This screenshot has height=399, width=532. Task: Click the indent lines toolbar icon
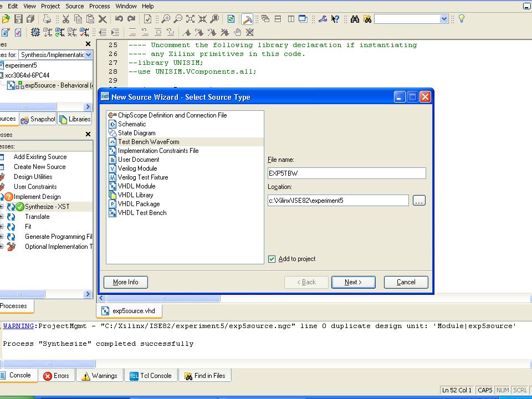coord(115,33)
